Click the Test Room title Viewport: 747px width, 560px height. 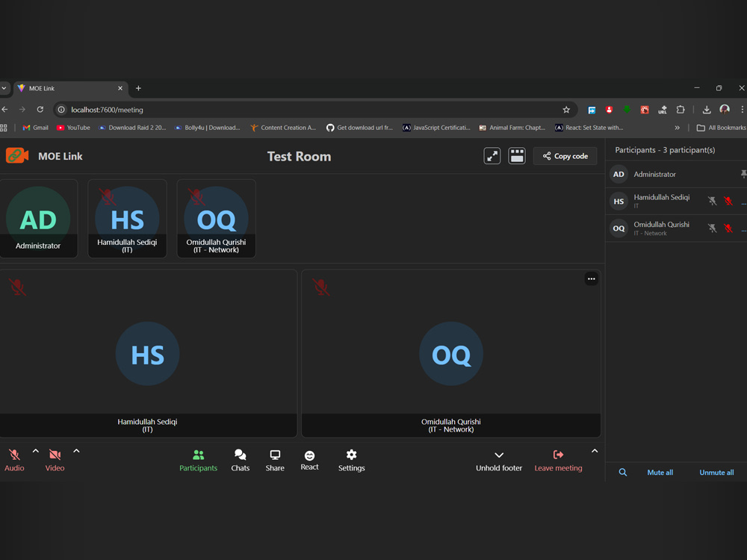coord(299,156)
